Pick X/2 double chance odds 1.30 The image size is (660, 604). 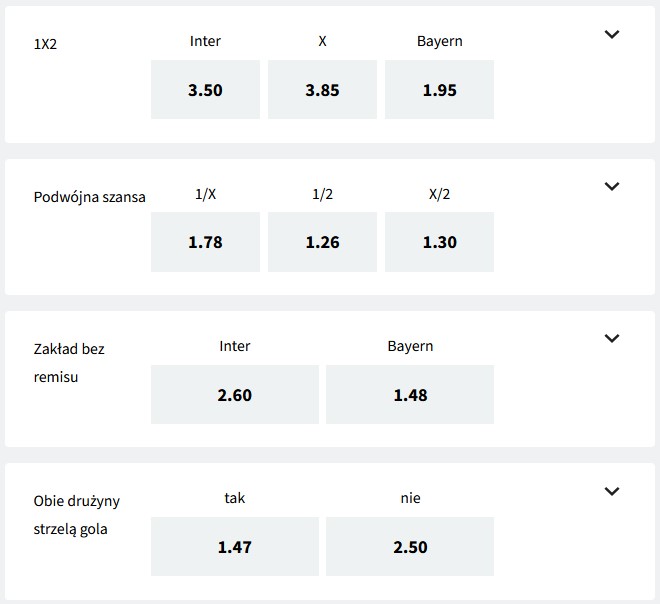(439, 242)
